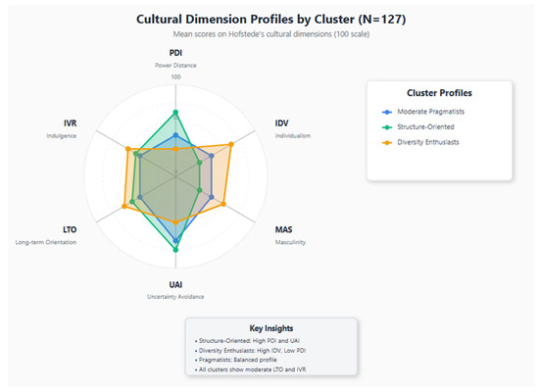Viewport: 539px width, 392px height.
Task: Click the Key Insights heading
Action: click(x=271, y=328)
